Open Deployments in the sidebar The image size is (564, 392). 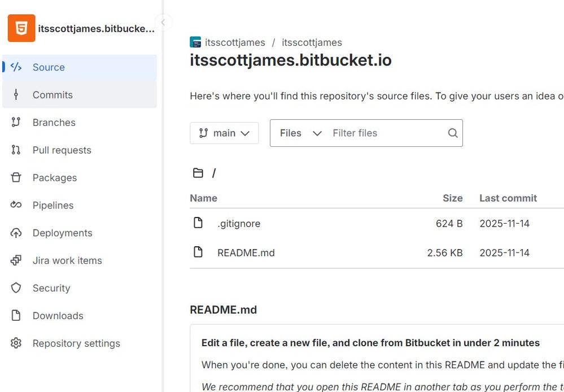click(x=80, y=233)
